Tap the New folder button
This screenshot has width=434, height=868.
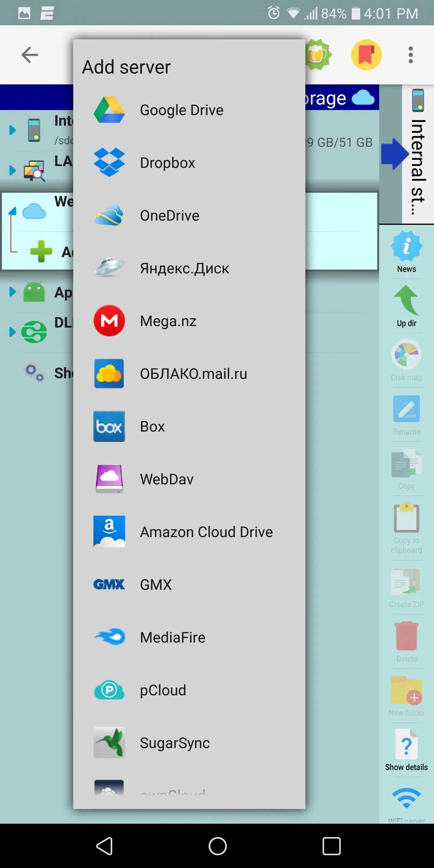(x=406, y=697)
